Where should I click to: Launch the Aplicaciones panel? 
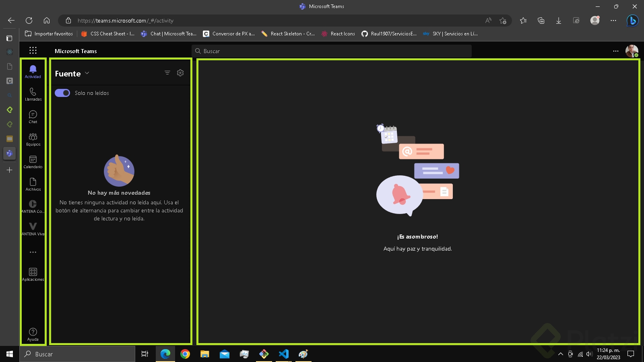coord(33,274)
